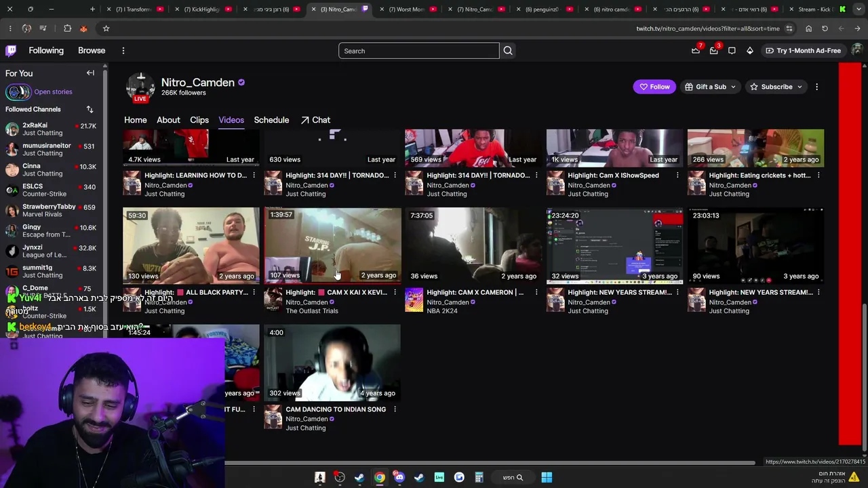Open the Browse page
868x488 pixels.
92,51
